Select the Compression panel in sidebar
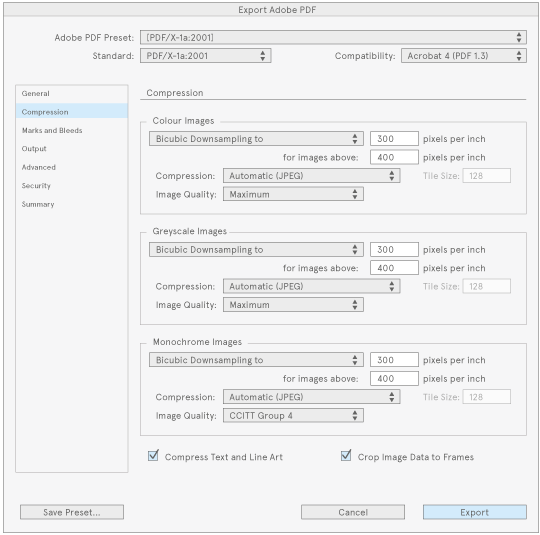The width and height of the screenshot is (540, 535). (72, 112)
